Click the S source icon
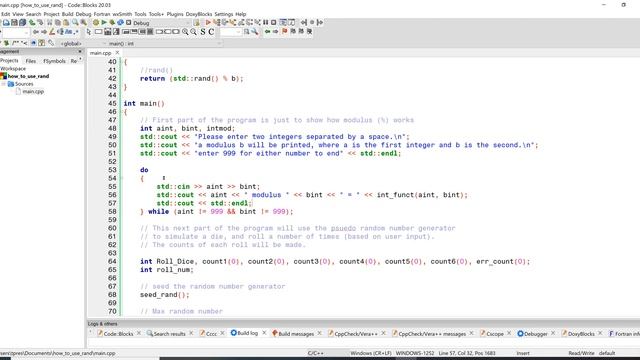This screenshot has width=640, height=360. [202, 31]
